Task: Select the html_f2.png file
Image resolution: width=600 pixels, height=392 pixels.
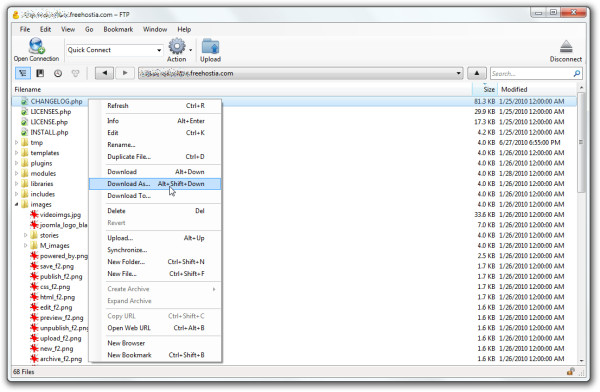Action: pos(57,297)
